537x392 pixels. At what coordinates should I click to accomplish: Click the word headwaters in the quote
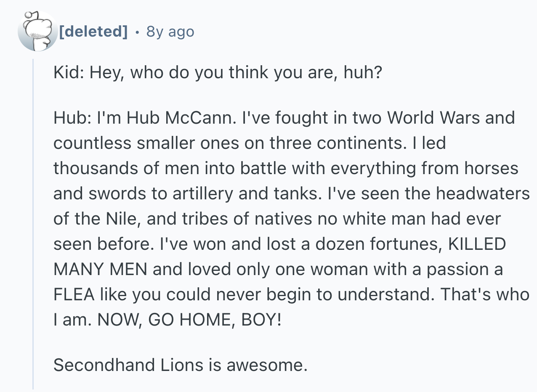(x=482, y=193)
